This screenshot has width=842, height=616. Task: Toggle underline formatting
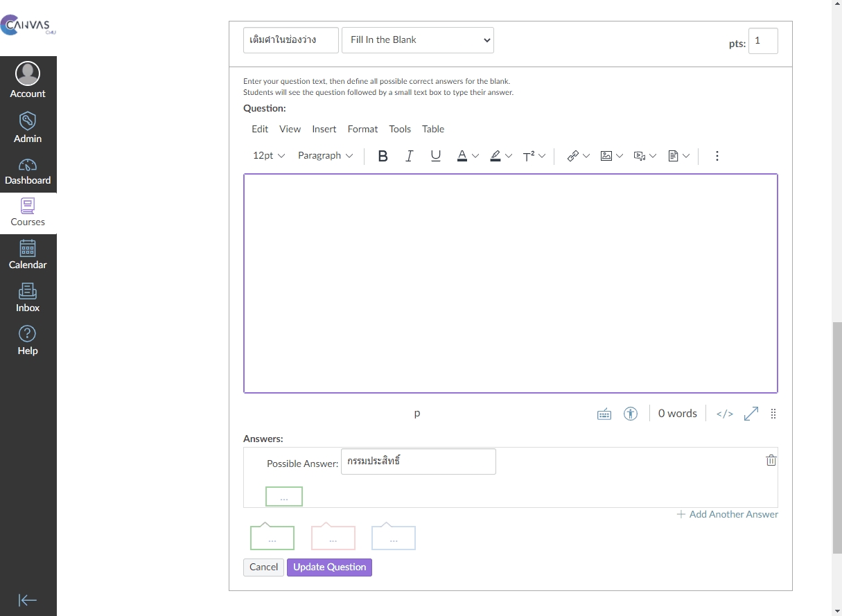435,156
